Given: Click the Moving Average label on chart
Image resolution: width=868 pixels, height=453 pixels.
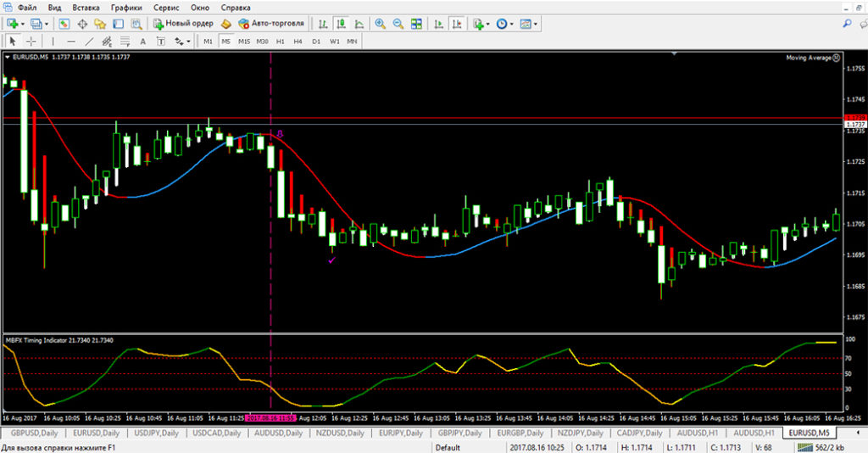Looking at the screenshot, I should click(809, 58).
